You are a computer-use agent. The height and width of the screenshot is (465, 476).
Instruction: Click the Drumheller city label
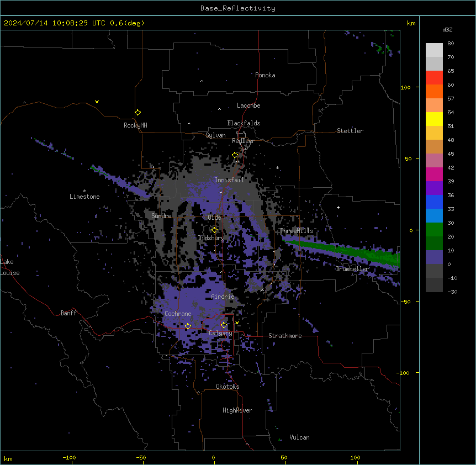pos(352,269)
